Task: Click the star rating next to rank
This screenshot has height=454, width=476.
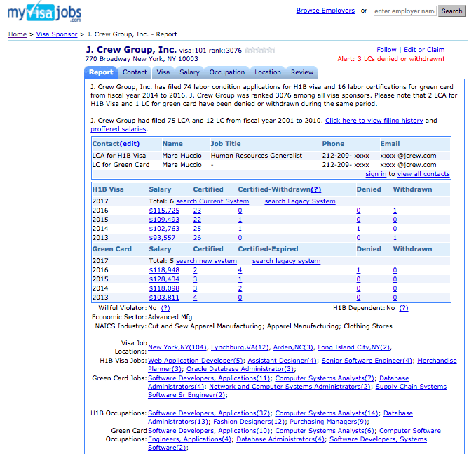Action: pyautogui.click(x=259, y=50)
